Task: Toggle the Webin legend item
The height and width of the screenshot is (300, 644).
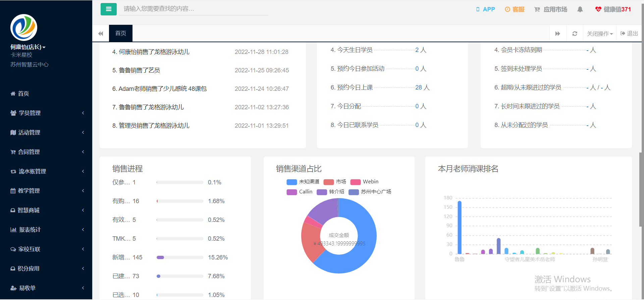Action: click(364, 182)
